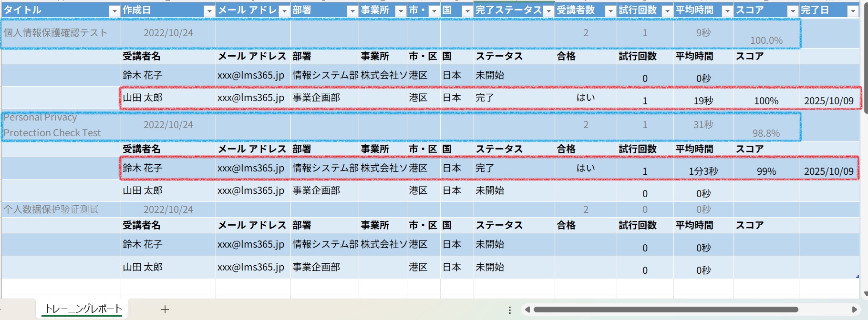The height and width of the screenshot is (320, 868).
Task: Select the 9秒 average time cell
Action: tap(703, 33)
